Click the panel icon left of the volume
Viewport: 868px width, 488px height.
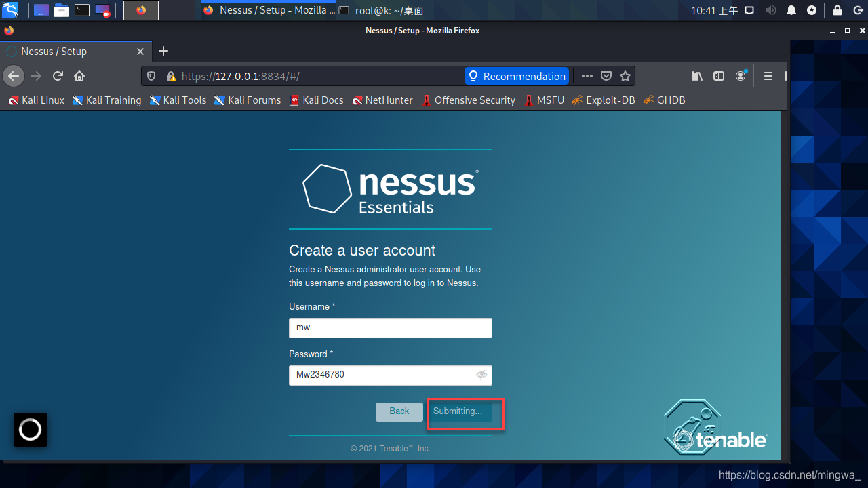click(749, 10)
